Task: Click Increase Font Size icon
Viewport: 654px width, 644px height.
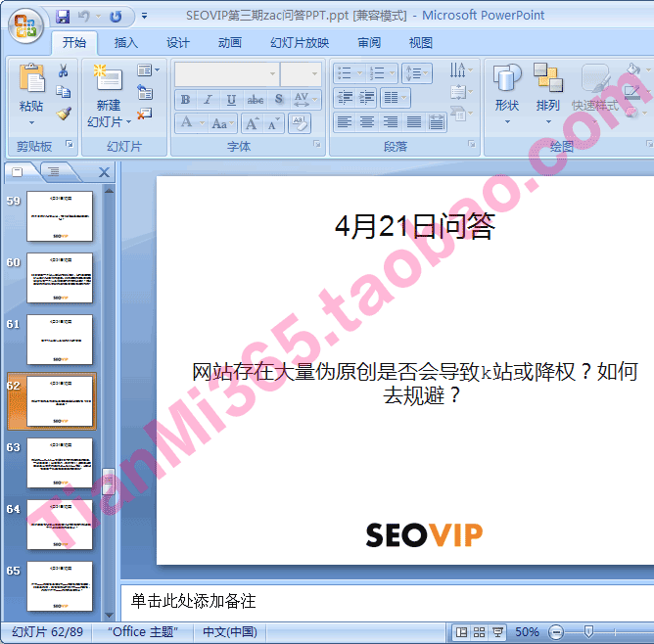Action: [x=253, y=123]
